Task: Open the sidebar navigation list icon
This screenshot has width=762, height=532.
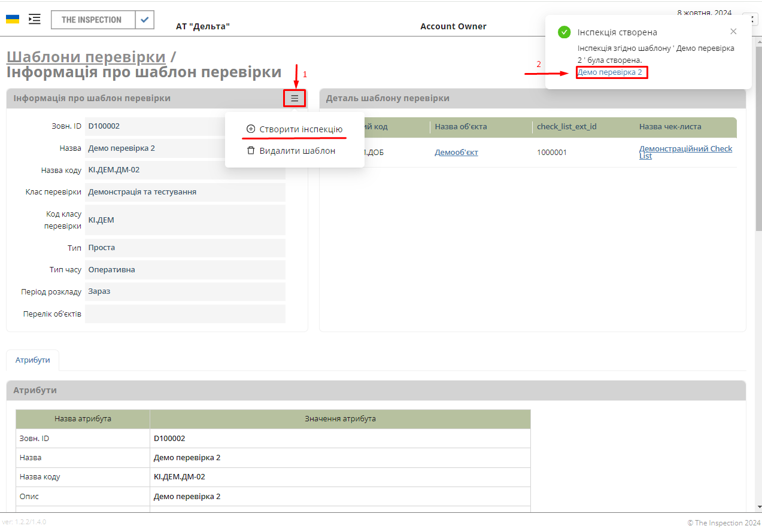Action: (x=34, y=19)
